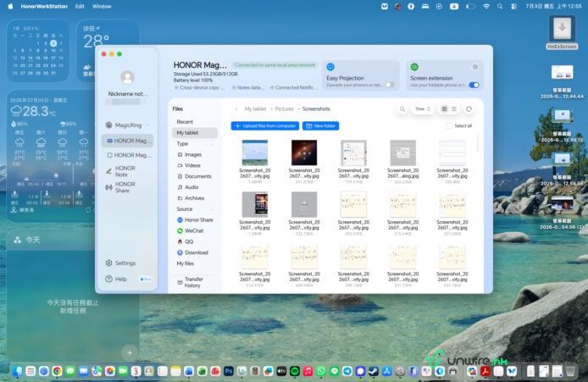Viewport: 588px width, 382px height.
Task: Collapse the Type section
Action: (213, 144)
